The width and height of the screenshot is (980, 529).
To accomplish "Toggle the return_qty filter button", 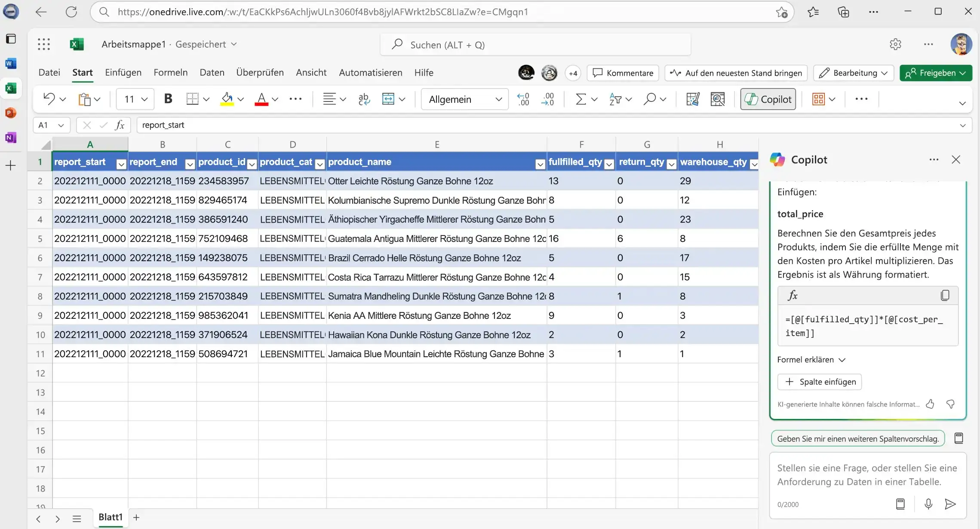I will [671, 164].
